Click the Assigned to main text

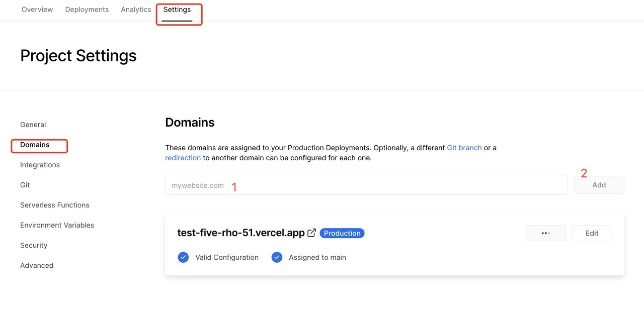coord(317,257)
